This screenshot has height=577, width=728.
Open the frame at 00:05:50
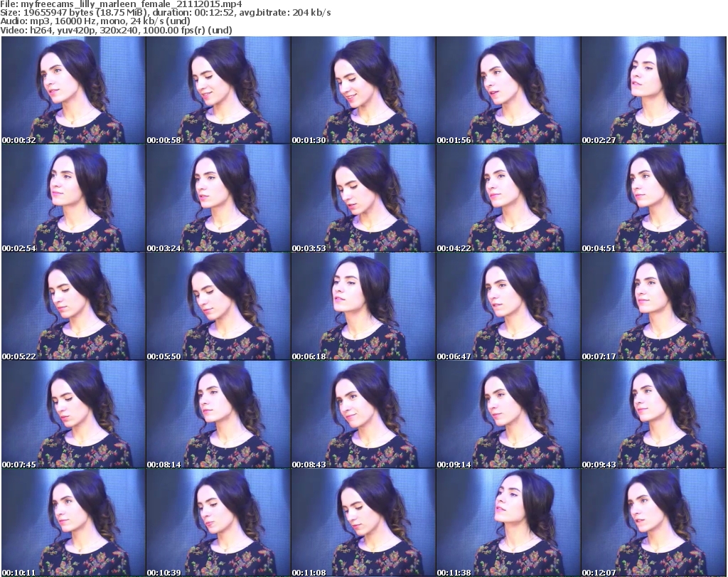click(218, 307)
